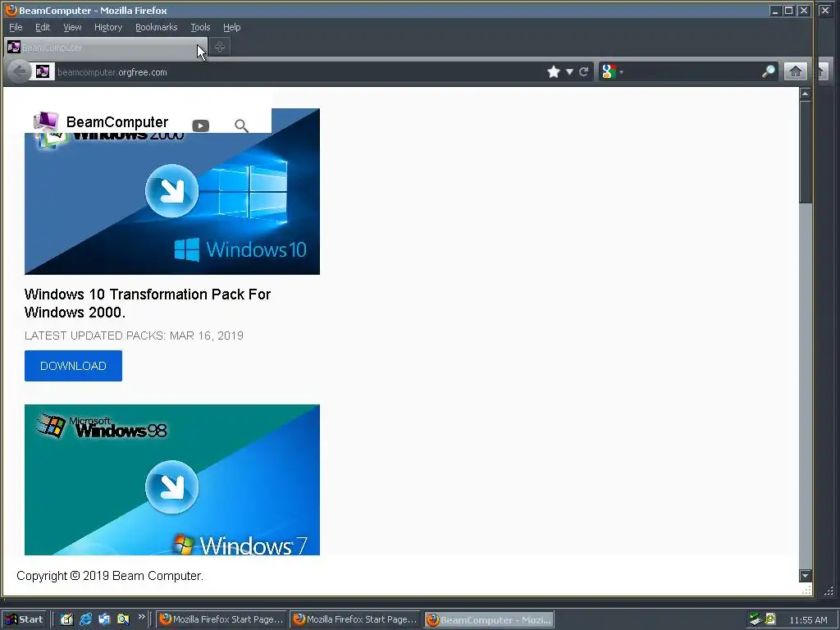Click the Firefox logo in the title bar
Image resolution: width=840 pixels, height=630 pixels.
(11, 10)
